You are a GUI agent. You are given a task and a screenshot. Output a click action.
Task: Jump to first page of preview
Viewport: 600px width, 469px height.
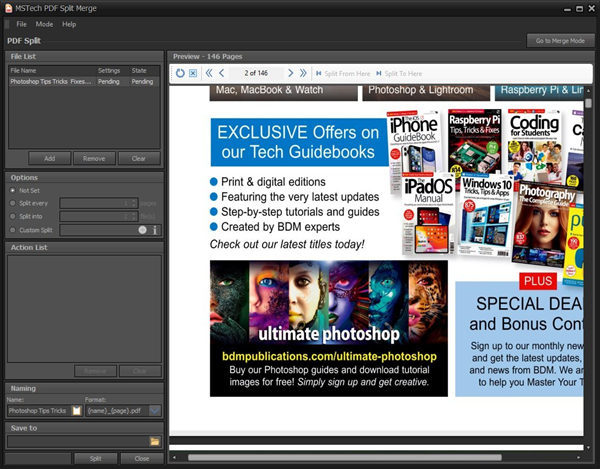[x=209, y=73]
